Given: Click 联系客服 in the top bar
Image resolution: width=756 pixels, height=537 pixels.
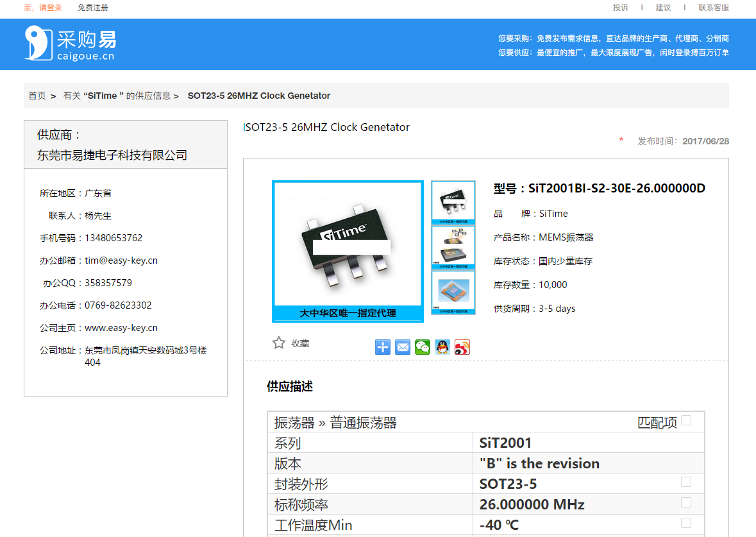Looking at the screenshot, I should click(x=714, y=8).
